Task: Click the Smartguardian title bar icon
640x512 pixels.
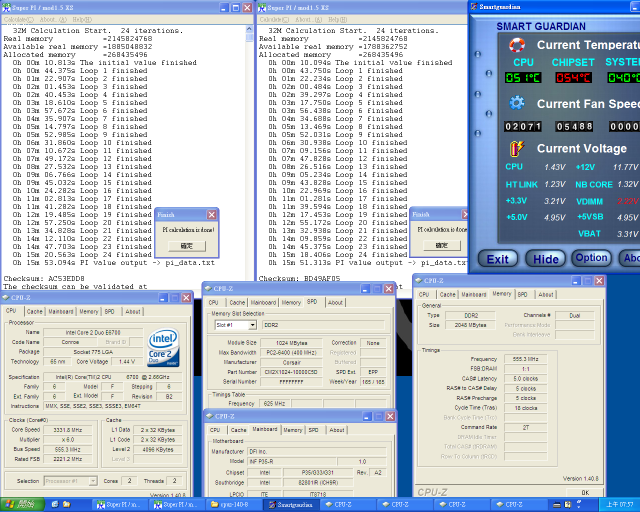Action: pos(474,7)
